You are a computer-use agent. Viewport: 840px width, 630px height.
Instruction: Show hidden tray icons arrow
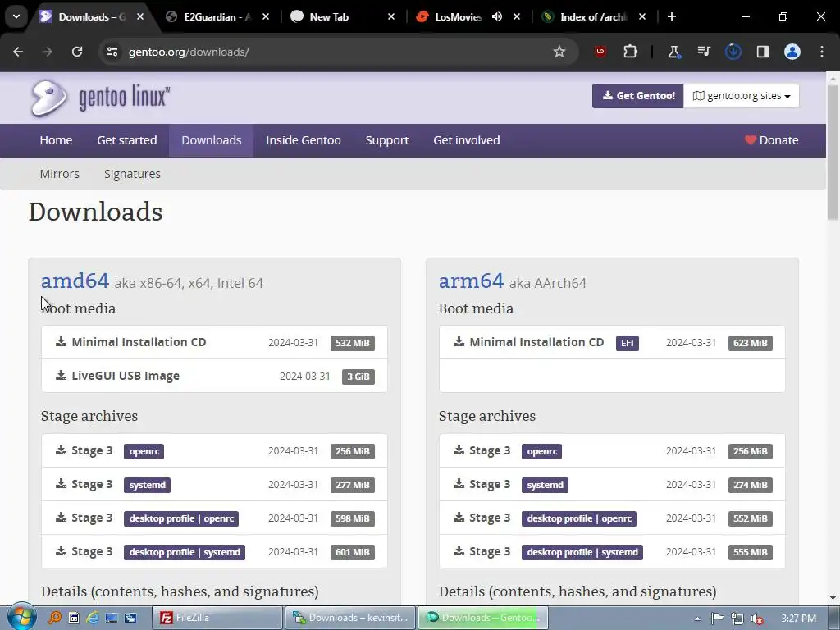point(697,619)
